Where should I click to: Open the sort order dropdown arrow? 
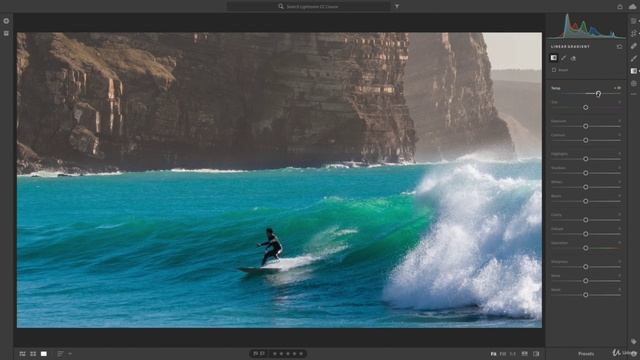(x=70, y=354)
